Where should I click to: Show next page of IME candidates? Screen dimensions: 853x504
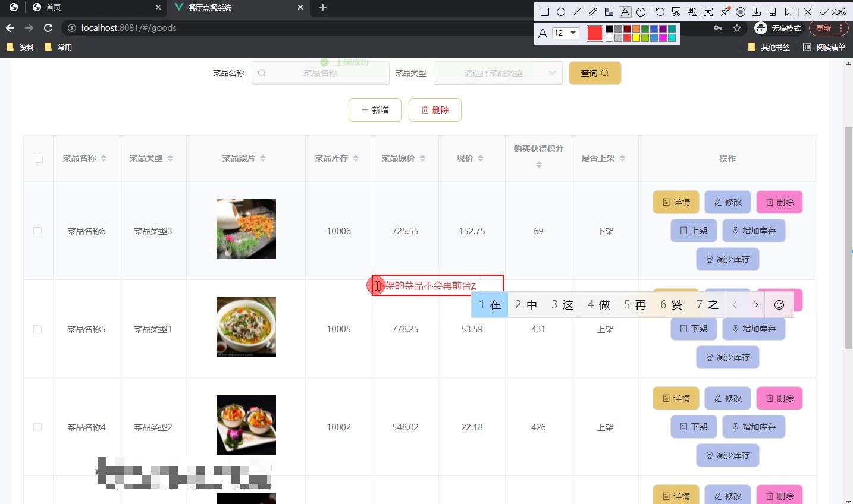[756, 305]
